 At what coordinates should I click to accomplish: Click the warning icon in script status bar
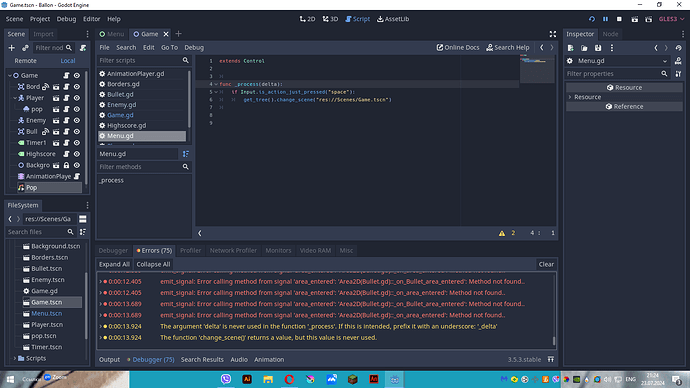[x=502, y=233]
